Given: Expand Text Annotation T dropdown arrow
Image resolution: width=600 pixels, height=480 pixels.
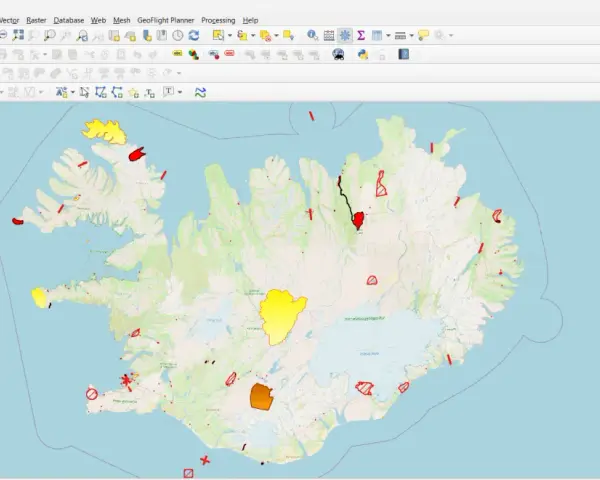Looking at the screenshot, I should tap(180, 92).
